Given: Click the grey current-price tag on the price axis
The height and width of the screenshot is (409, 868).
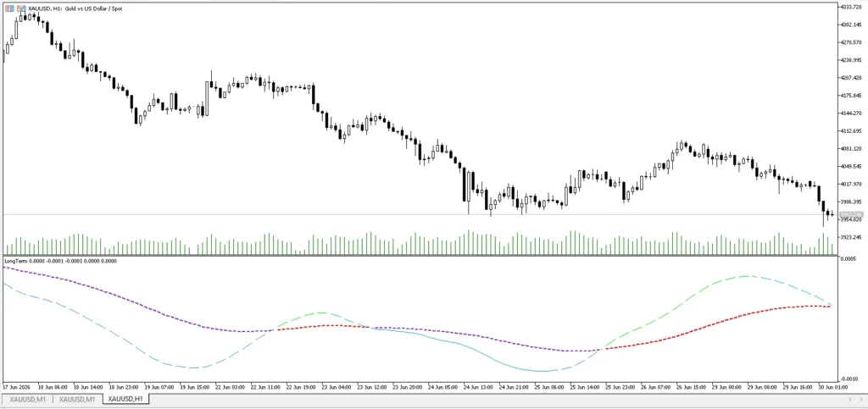Looking at the screenshot, I should [851, 214].
